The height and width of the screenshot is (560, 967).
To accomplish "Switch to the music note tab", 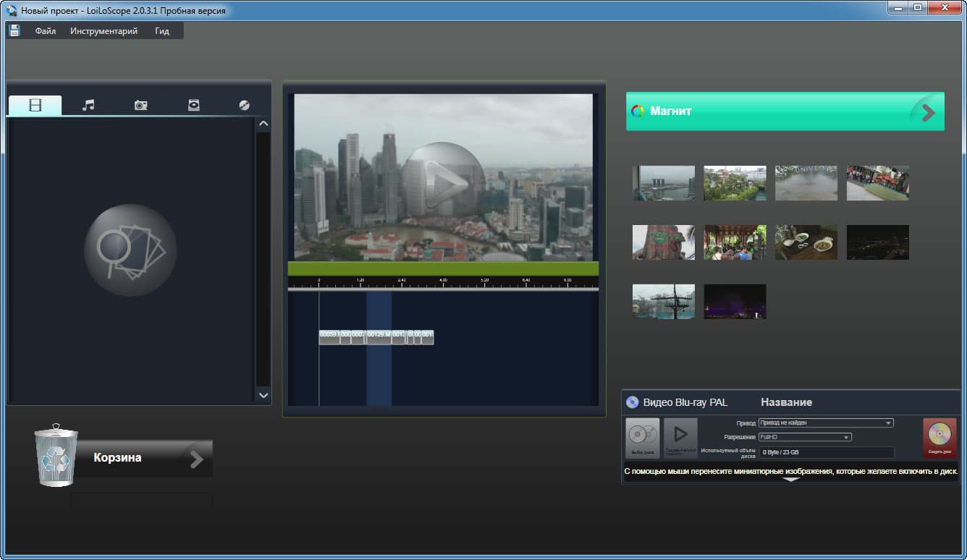I will 88,105.
